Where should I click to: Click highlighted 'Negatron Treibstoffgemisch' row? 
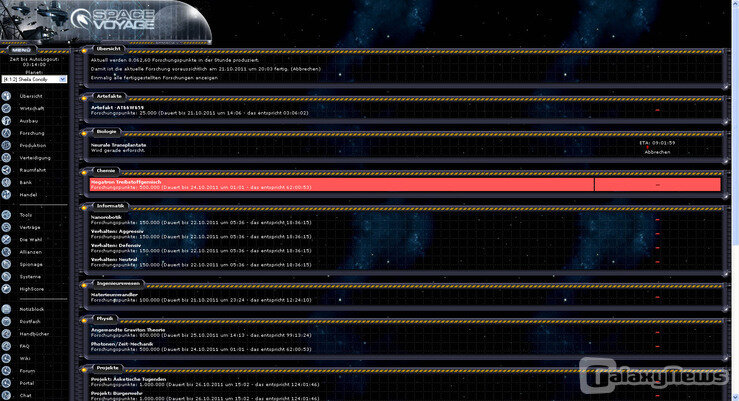[405, 184]
